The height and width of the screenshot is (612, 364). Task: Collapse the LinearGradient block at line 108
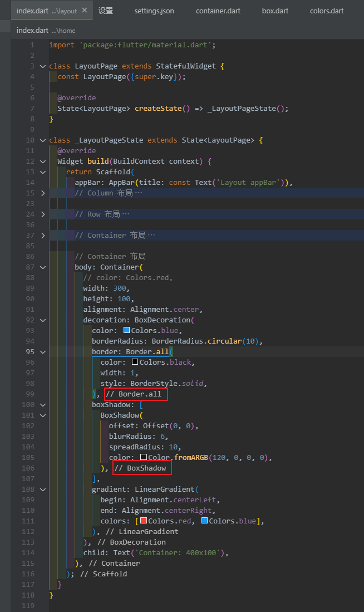click(x=43, y=489)
